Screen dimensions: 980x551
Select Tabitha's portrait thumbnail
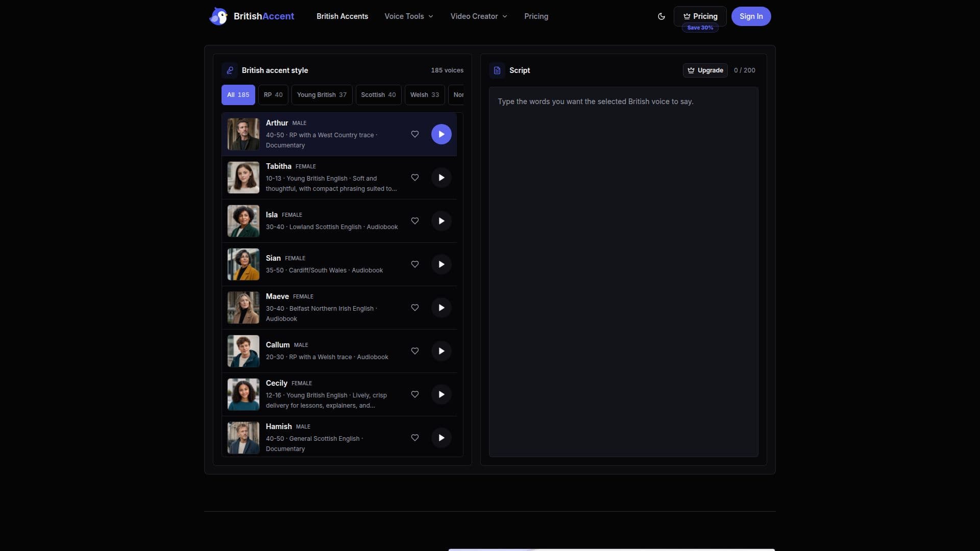[243, 178]
